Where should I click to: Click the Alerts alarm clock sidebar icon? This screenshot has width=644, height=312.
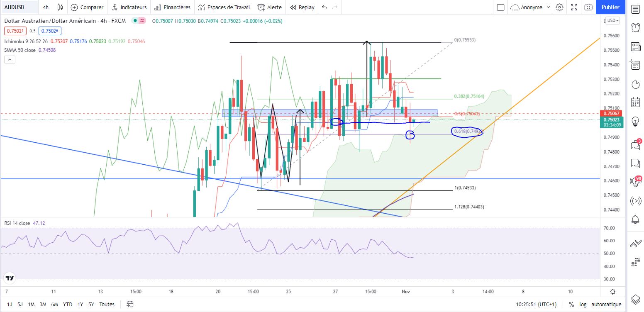(635, 27)
